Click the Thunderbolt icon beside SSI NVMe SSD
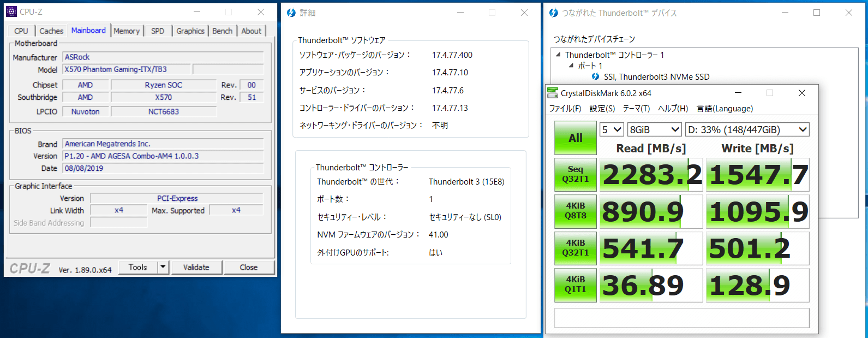The image size is (868, 338). (596, 76)
